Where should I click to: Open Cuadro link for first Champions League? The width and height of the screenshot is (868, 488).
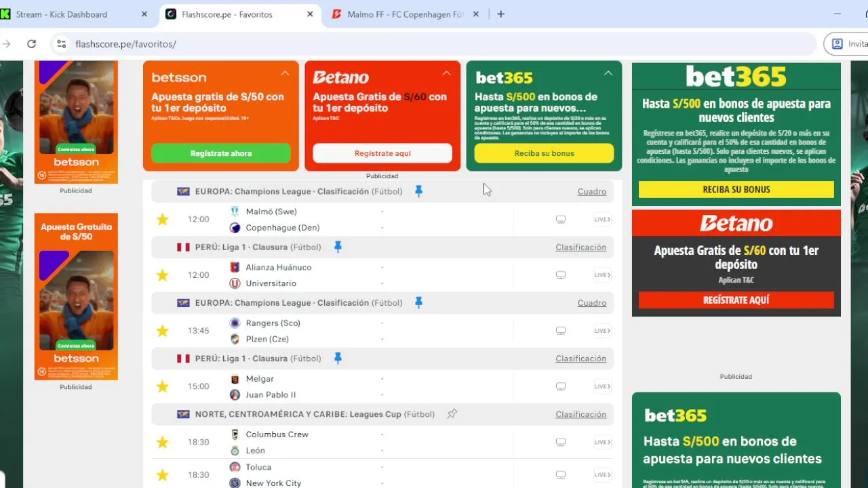point(592,192)
